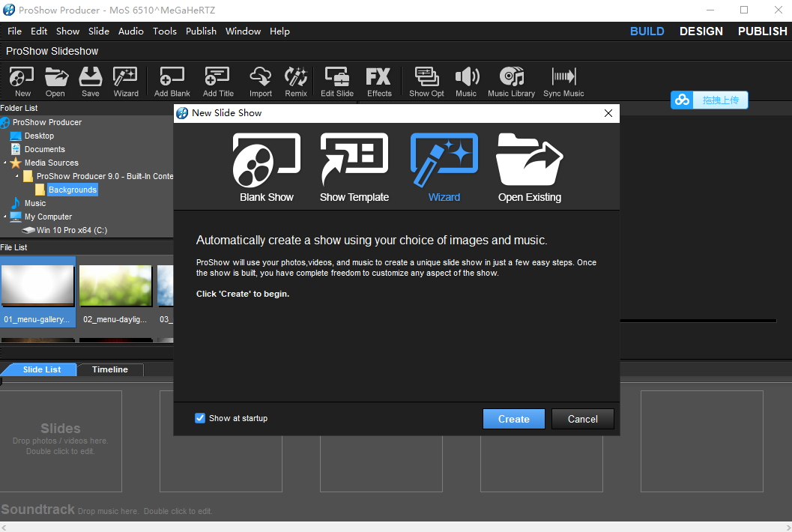This screenshot has height=532, width=792.
Task: Click the Open toolbar icon
Action: (55, 82)
